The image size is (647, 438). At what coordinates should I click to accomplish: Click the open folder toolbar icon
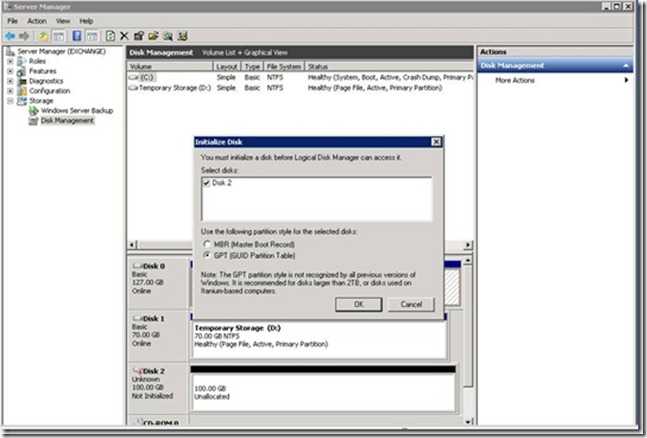click(153, 36)
